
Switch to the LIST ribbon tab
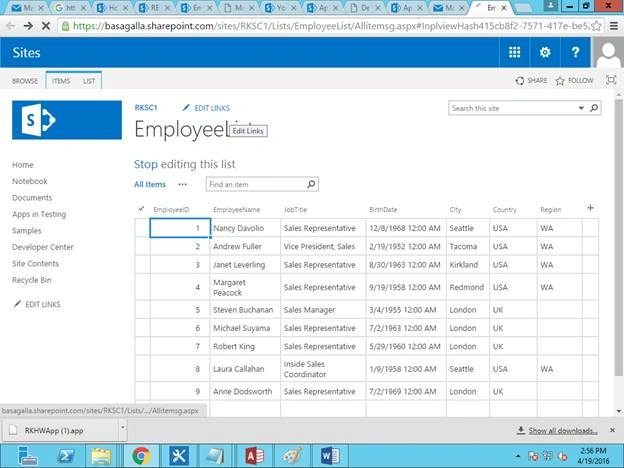click(89, 81)
